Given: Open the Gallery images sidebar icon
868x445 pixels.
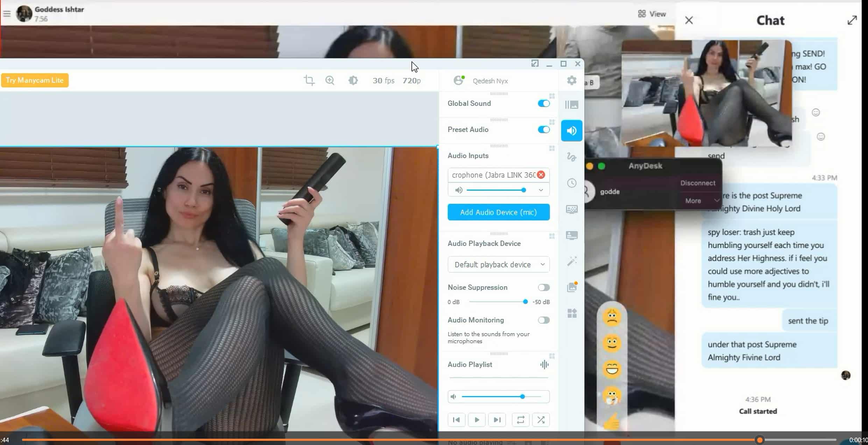Looking at the screenshot, I should 572,287.
